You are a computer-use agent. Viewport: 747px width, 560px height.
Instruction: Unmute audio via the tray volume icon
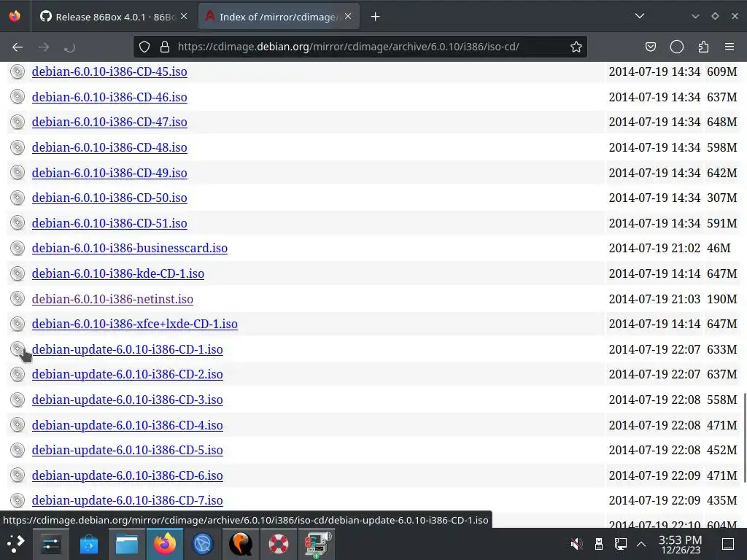tap(576, 543)
